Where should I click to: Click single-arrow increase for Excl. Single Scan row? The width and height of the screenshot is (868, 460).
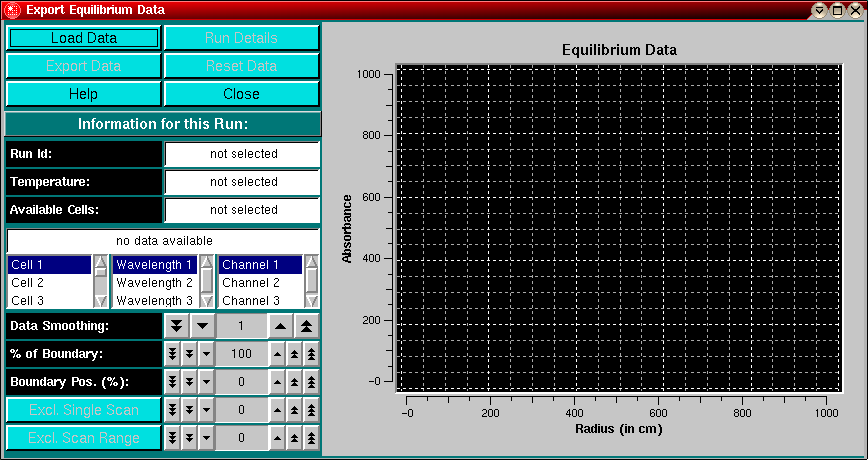[x=277, y=410]
